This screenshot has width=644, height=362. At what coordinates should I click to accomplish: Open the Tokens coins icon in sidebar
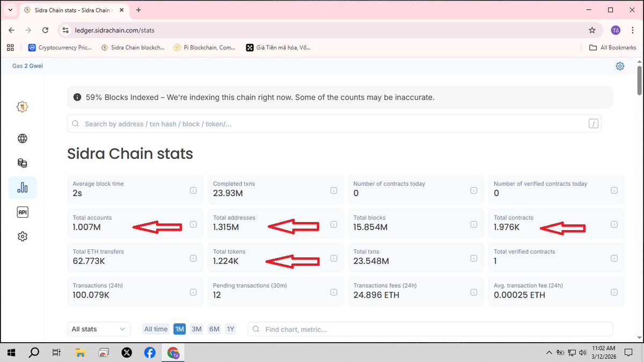pyautogui.click(x=23, y=163)
